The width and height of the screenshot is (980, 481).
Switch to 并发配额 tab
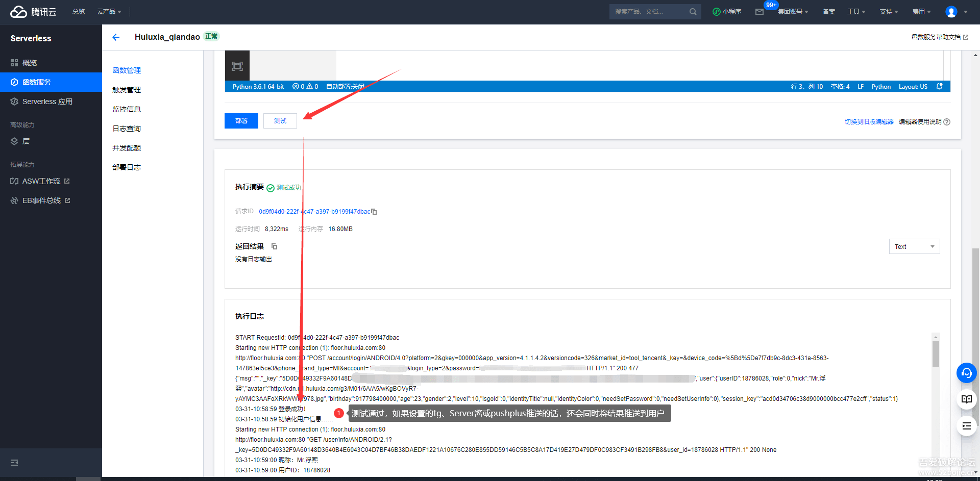tap(127, 148)
